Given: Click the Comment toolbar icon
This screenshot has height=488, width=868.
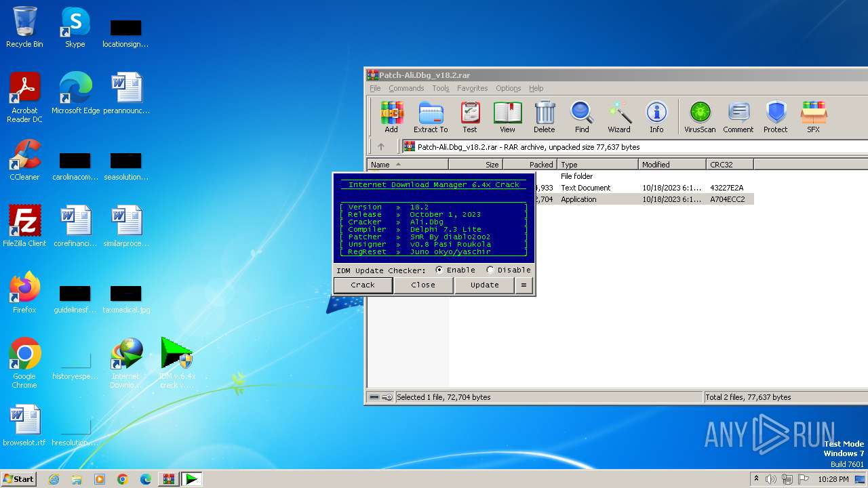Looking at the screenshot, I should click(x=738, y=117).
